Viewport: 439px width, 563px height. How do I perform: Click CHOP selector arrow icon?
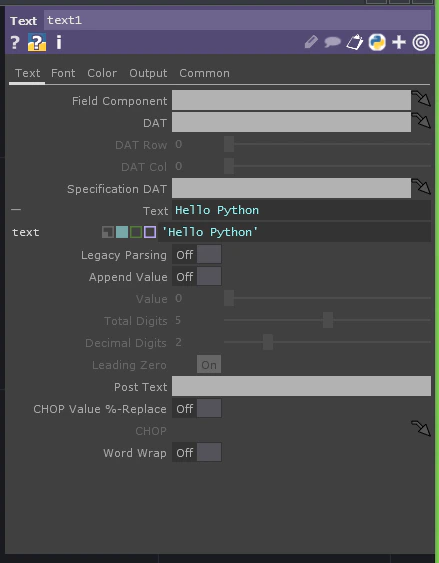pos(421,428)
